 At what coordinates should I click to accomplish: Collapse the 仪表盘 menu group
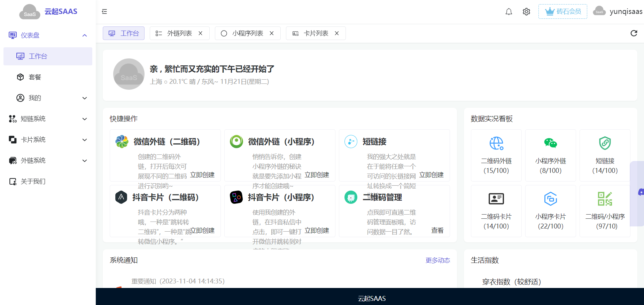(x=48, y=35)
